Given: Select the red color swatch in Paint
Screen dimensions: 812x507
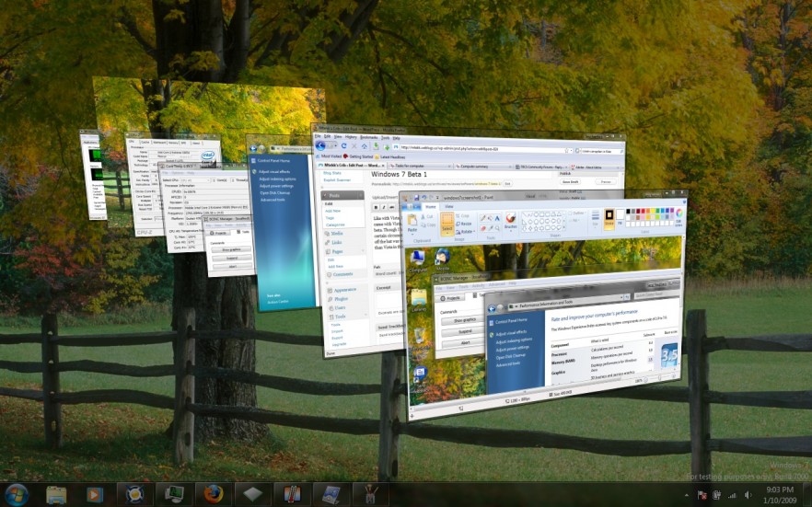Looking at the screenshot, I should (x=644, y=211).
